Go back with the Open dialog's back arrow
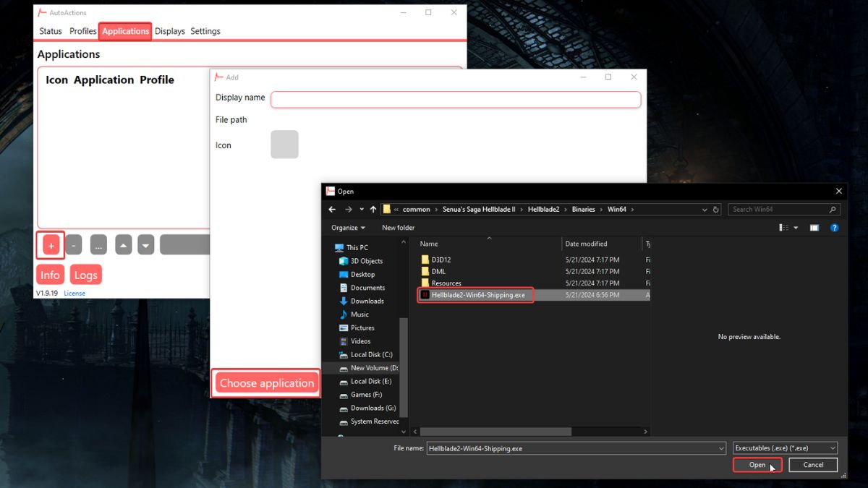 (x=332, y=210)
